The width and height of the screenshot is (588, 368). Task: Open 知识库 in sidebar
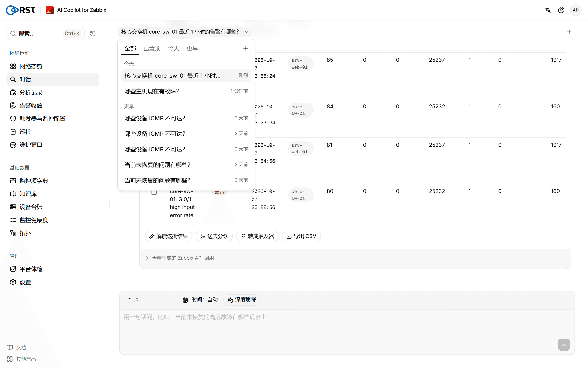coord(53,194)
